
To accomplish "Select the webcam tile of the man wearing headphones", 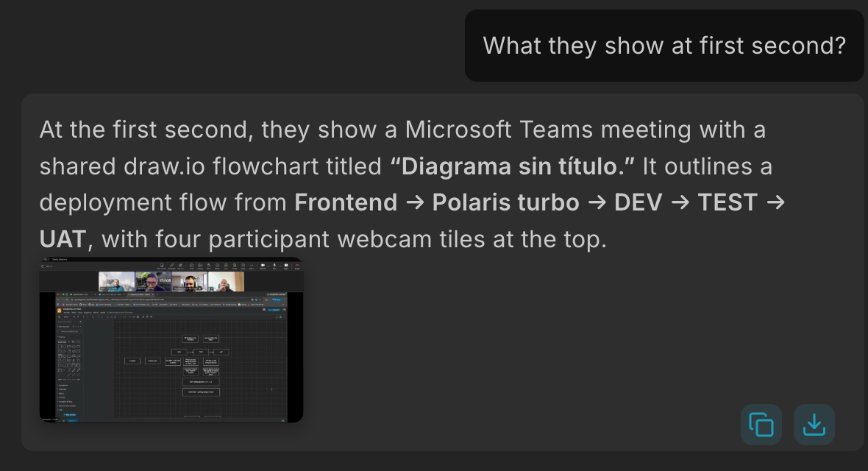I will pyautogui.click(x=190, y=281).
